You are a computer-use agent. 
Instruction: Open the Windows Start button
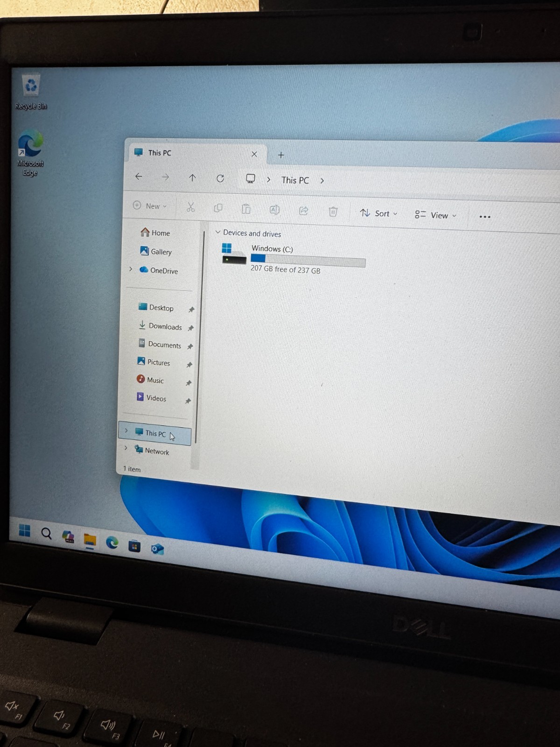coord(25,530)
